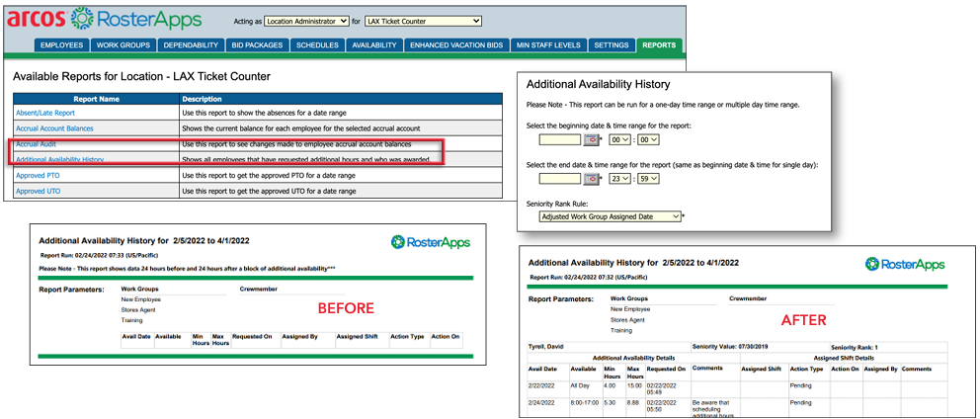Click the 2/22/2022 Avail Date cell
This screenshot has height=419, width=980.
pos(542,385)
